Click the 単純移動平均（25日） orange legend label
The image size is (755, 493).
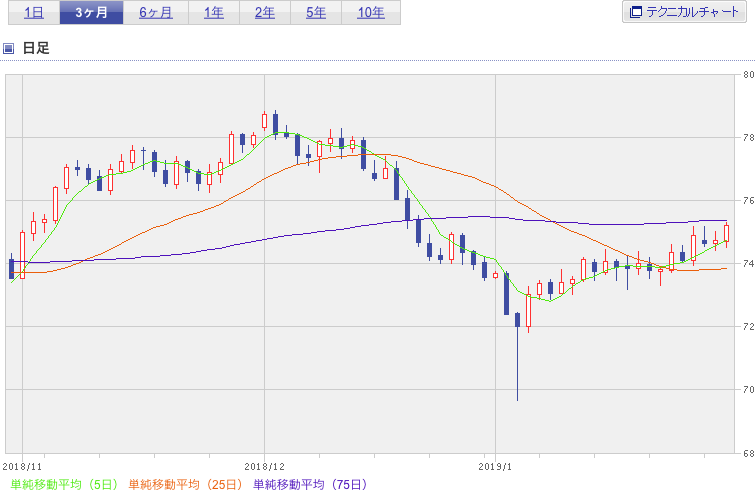tap(185, 484)
